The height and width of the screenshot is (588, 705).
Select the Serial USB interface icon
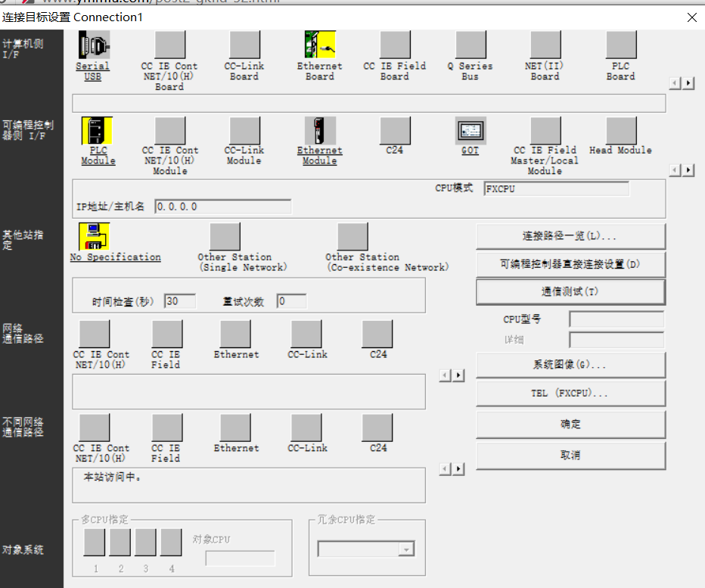pos(93,45)
